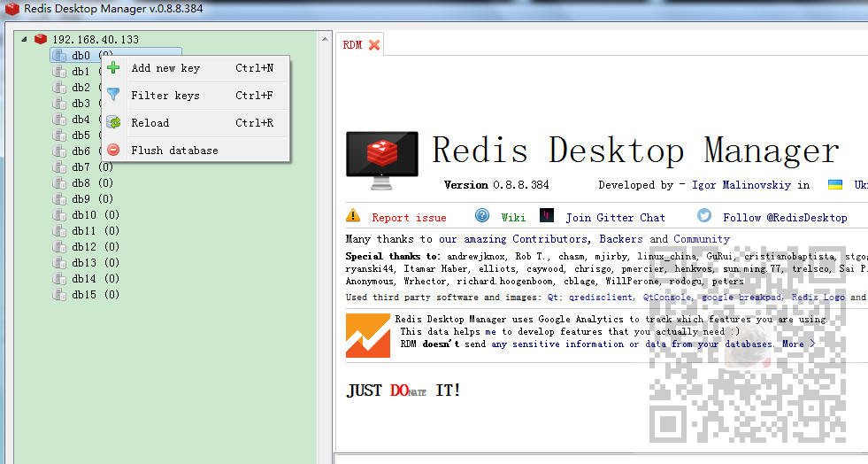Click the green plus Add new key icon

click(x=113, y=67)
